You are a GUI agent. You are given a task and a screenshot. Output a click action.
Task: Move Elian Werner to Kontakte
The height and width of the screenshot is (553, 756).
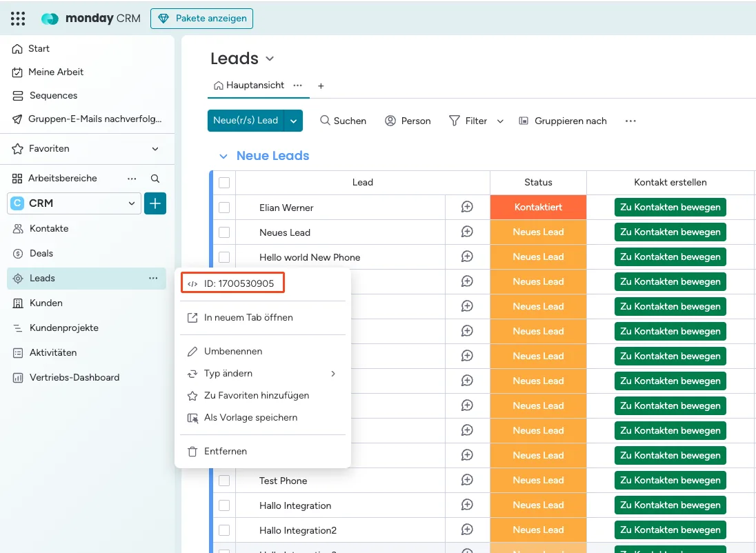pyautogui.click(x=670, y=208)
